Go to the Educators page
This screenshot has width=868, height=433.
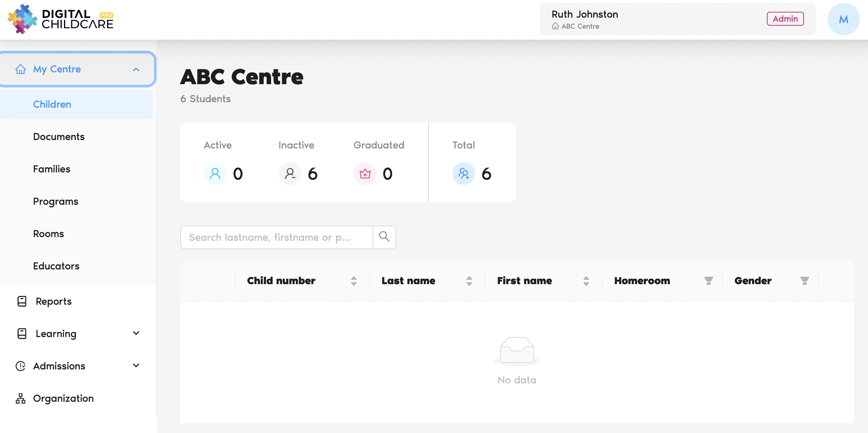[x=56, y=266]
